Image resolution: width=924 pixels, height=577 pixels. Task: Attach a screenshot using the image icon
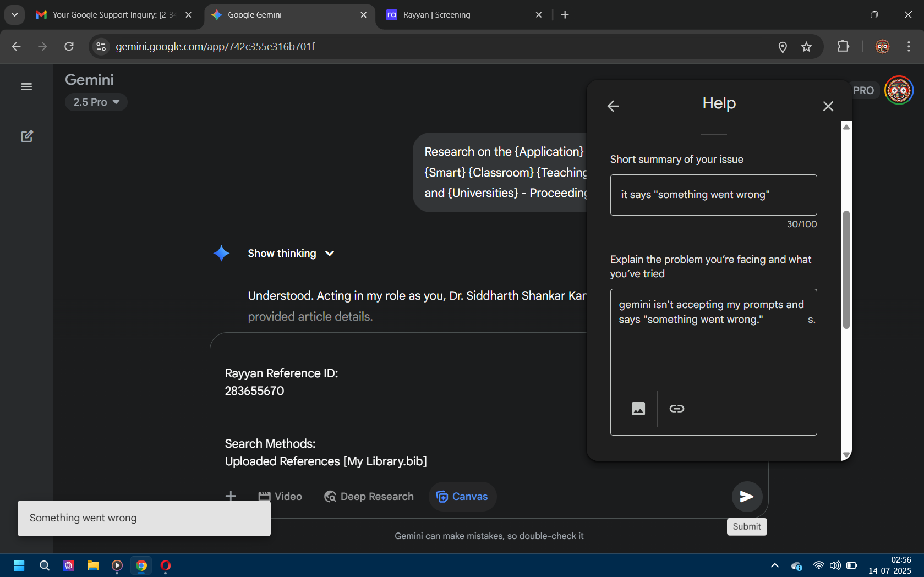[638, 409]
